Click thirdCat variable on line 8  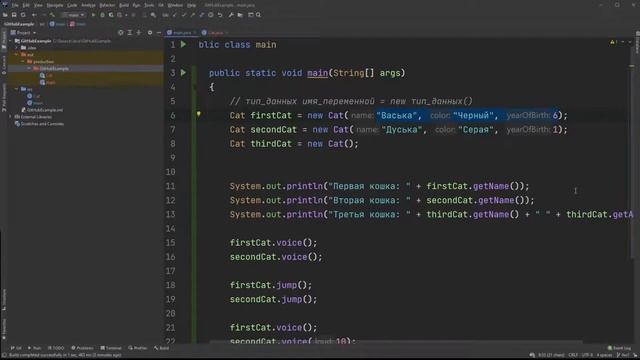pos(271,144)
